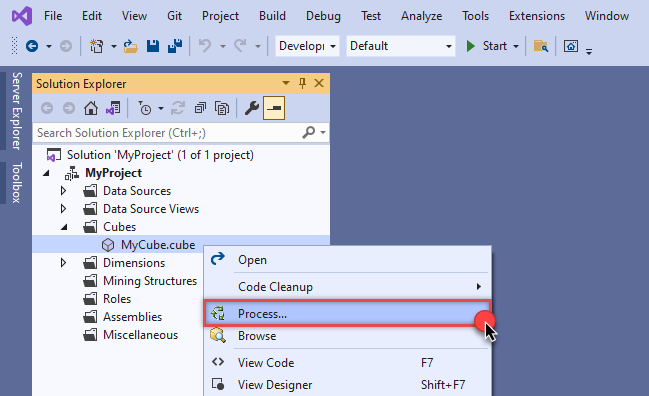Open the Server Explorer side tab
This screenshot has height=396, width=649.
click(16, 111)
